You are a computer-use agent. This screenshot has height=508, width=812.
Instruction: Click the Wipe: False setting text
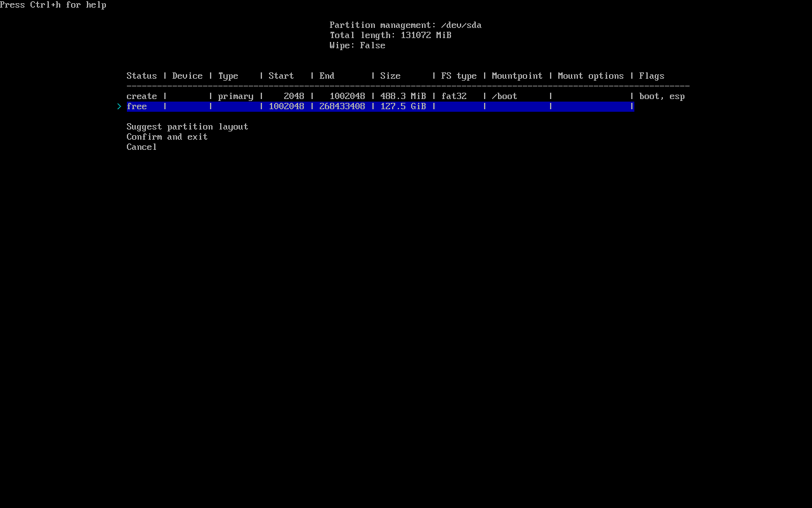357,46
